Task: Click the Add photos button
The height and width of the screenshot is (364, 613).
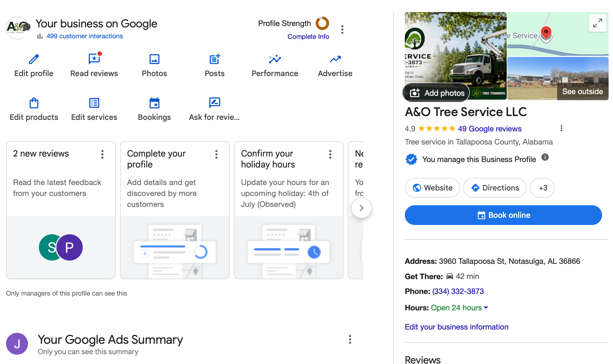Action: click(x=437, y=93)
